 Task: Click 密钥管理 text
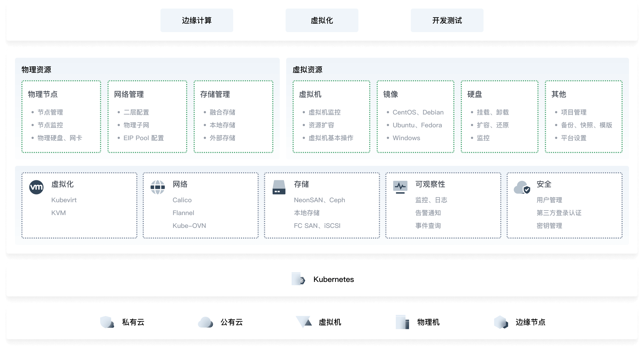549,226
